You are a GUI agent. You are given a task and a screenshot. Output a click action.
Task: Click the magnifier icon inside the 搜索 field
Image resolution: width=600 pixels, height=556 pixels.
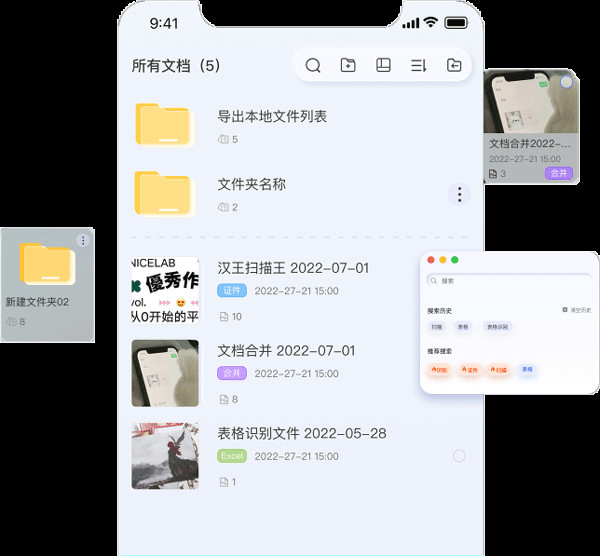point(434,281)
